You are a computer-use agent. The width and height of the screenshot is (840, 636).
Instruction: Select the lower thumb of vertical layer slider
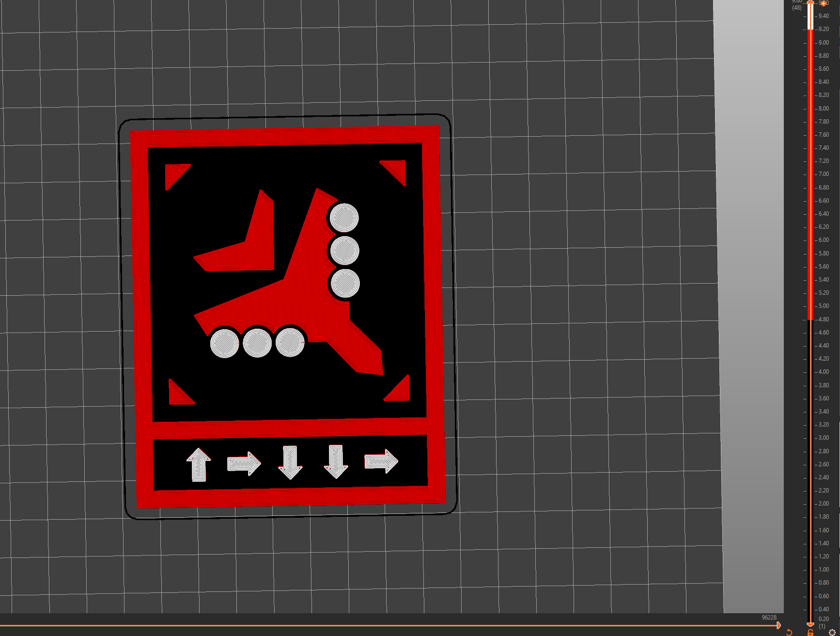pos(810,624)
